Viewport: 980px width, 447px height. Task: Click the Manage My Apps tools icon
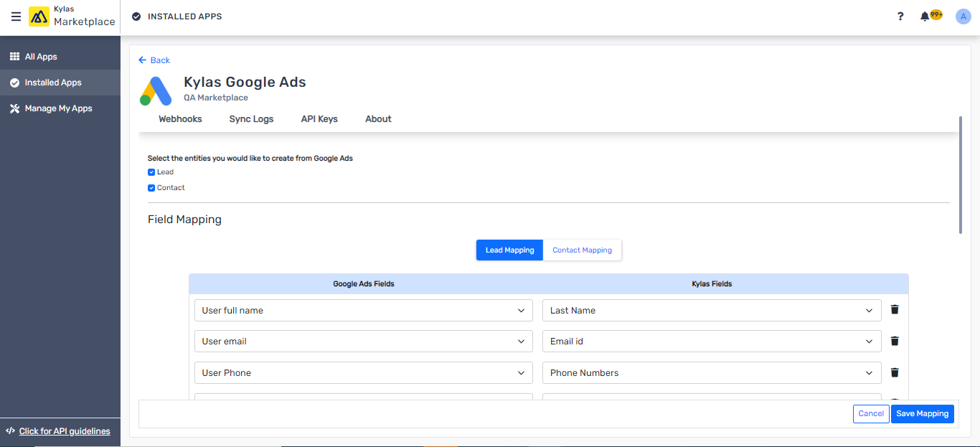tap(14, 108)
